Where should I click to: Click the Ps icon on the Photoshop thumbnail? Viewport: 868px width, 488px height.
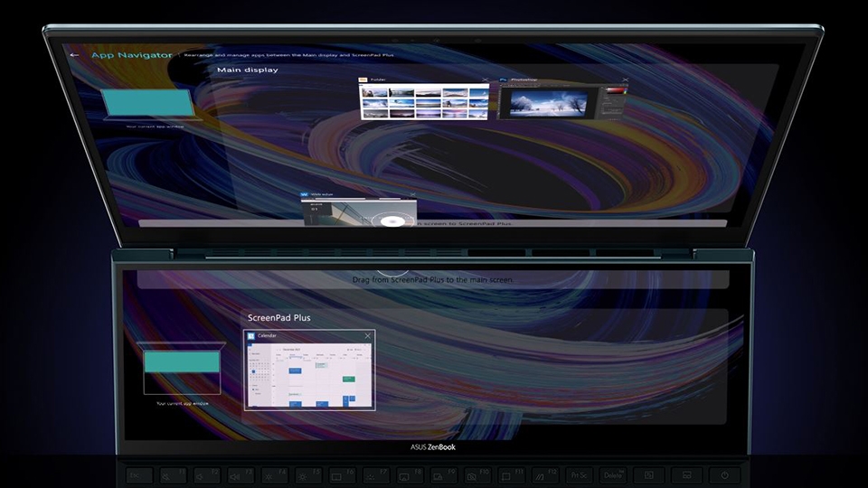(504, 80)
